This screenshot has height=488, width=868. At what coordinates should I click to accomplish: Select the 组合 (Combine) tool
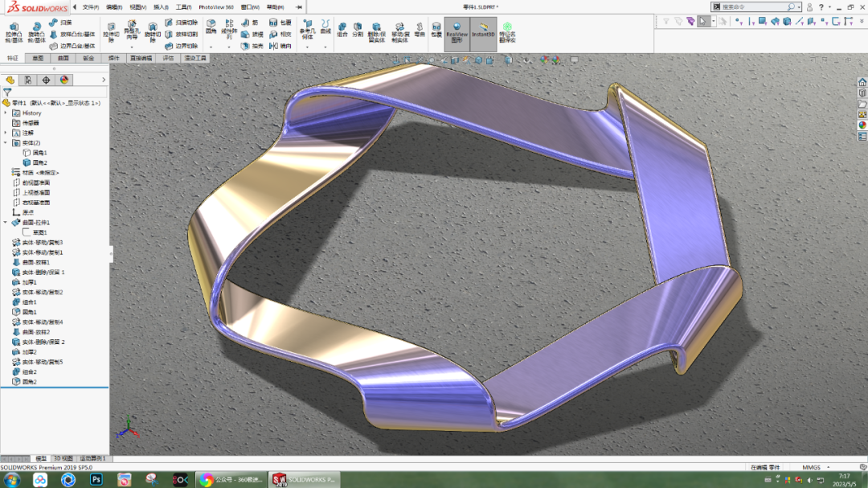pyautogui.click(x=341, y=32)
